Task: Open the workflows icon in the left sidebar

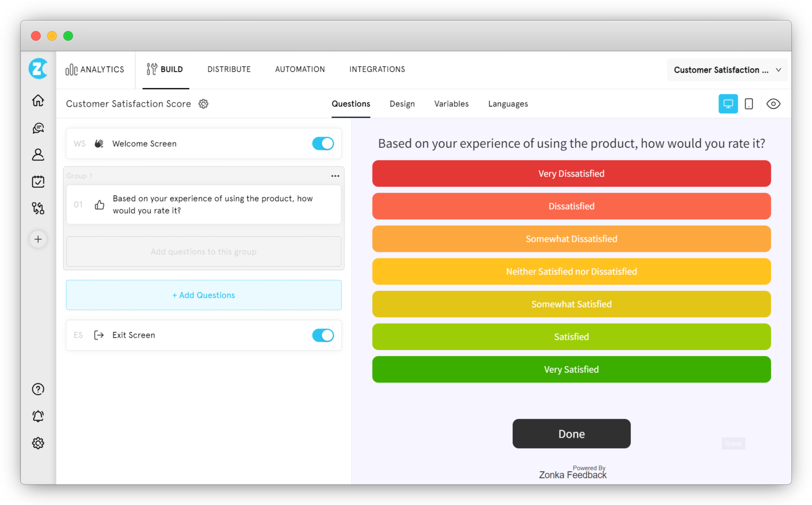Action: [38, 208]
